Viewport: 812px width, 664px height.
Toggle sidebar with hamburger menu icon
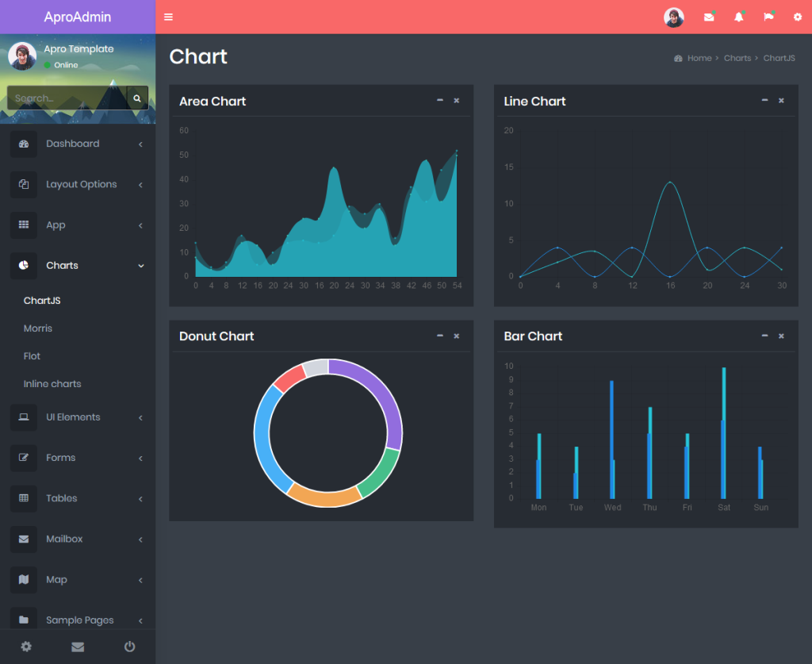tap(168, 17)
